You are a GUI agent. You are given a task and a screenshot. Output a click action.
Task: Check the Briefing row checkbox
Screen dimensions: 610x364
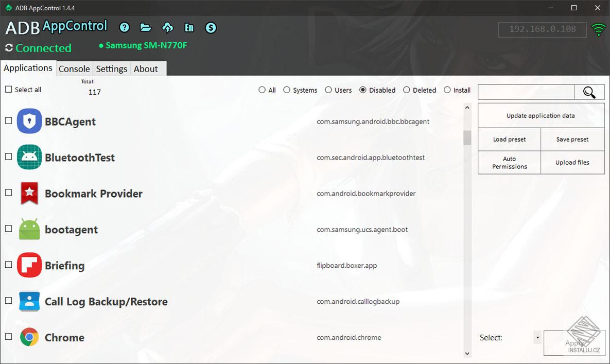pos(9,265)
